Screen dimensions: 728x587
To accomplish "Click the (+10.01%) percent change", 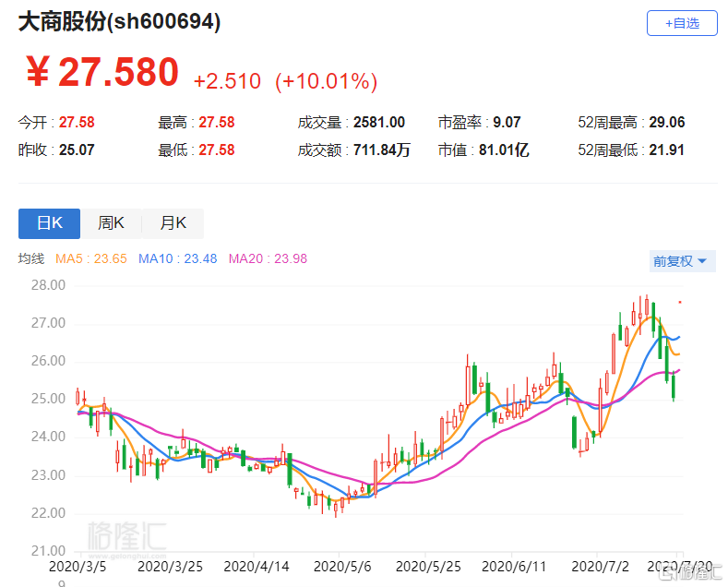I will (x=326, y=81).
